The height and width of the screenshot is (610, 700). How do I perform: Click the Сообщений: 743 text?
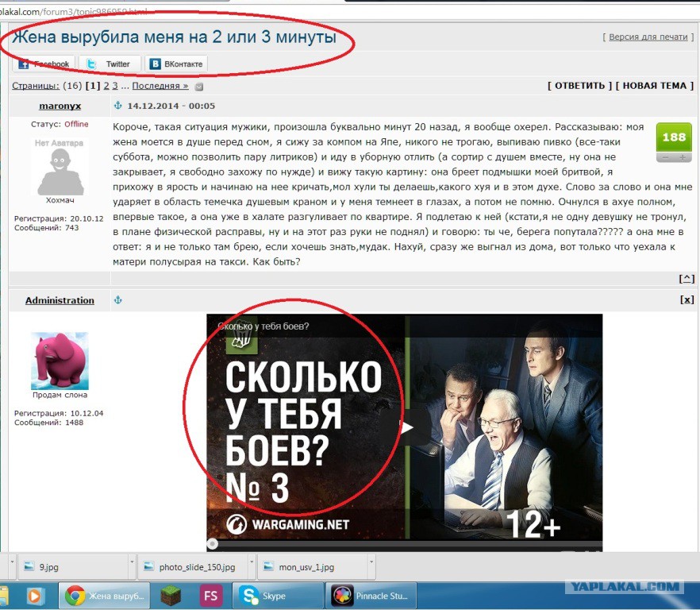pyautogui.click(x=46, y=227)
